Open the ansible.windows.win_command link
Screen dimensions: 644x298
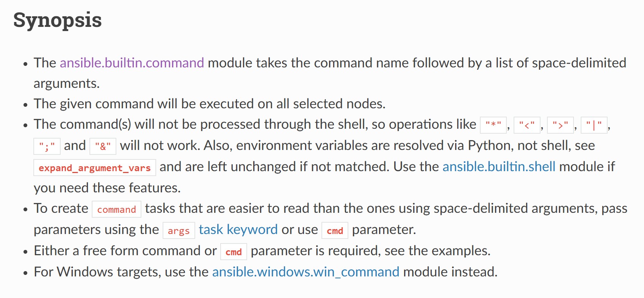[x=306, y=272]
